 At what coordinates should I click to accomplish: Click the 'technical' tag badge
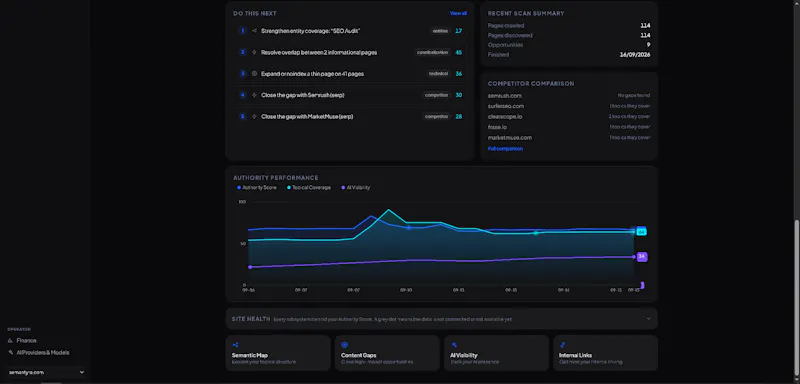(439, 73)
